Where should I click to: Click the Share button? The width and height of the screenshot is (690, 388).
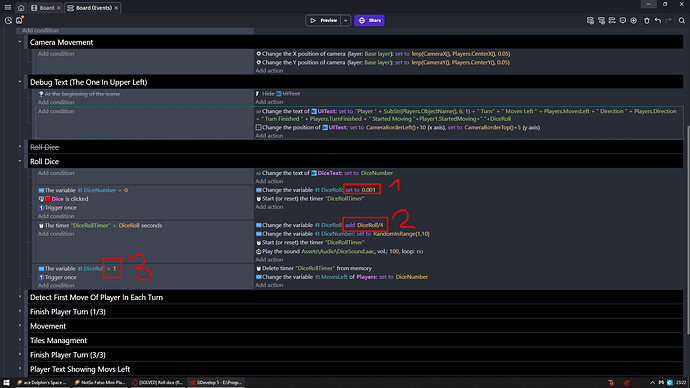[369, 20]
